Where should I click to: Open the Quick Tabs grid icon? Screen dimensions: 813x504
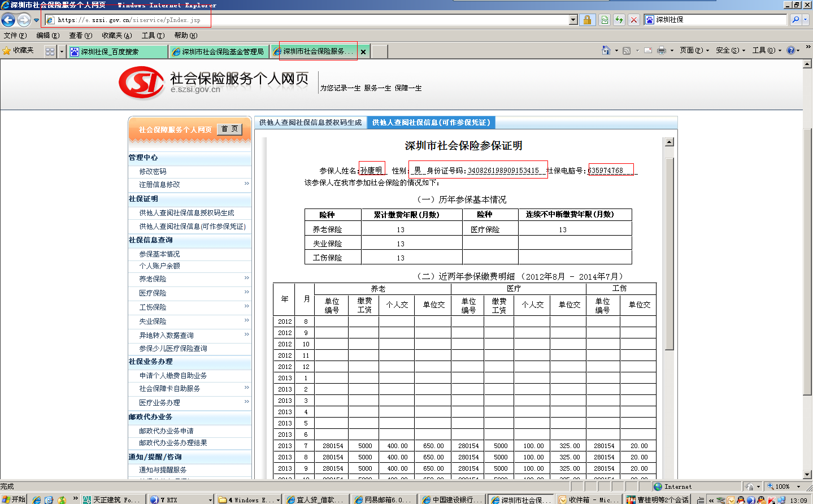pos(50,51)
